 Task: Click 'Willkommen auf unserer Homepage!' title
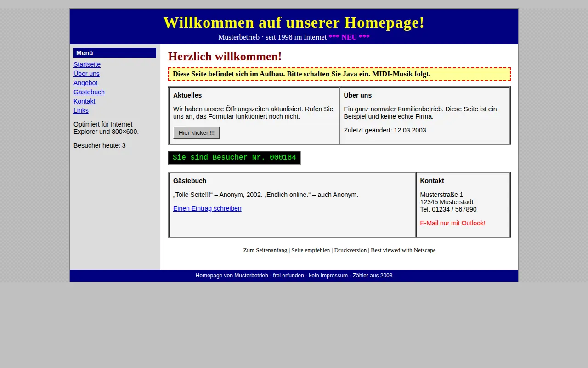(x=294, y=23)
